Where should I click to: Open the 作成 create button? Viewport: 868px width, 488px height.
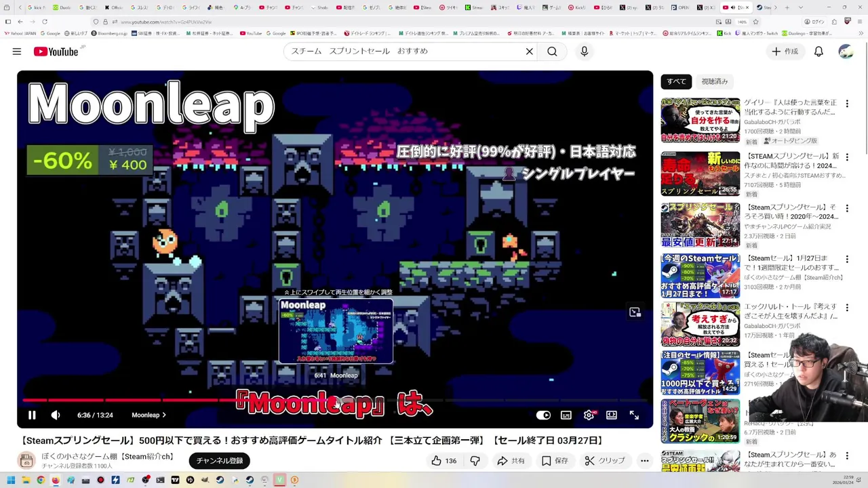[785, 52]
